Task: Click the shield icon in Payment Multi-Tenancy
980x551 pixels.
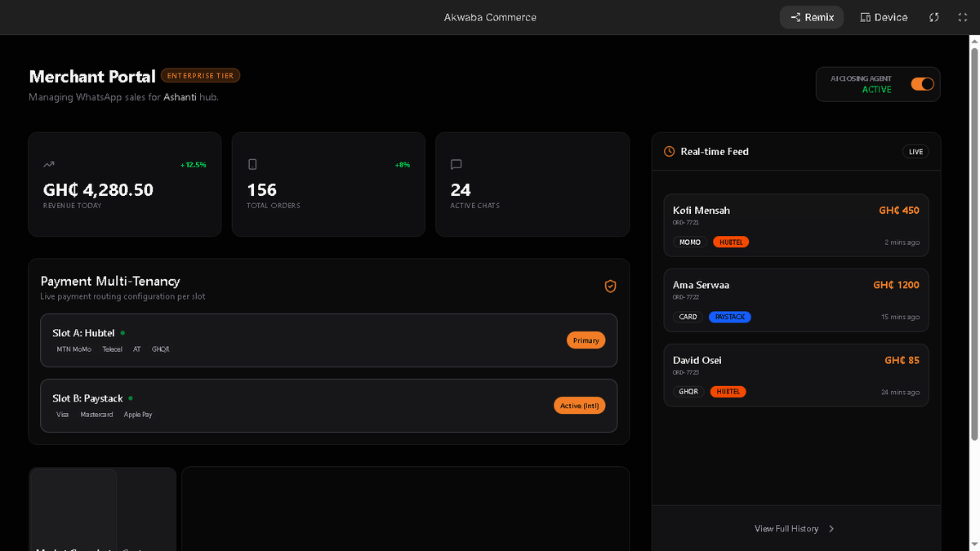Action: tap(610, 286)
